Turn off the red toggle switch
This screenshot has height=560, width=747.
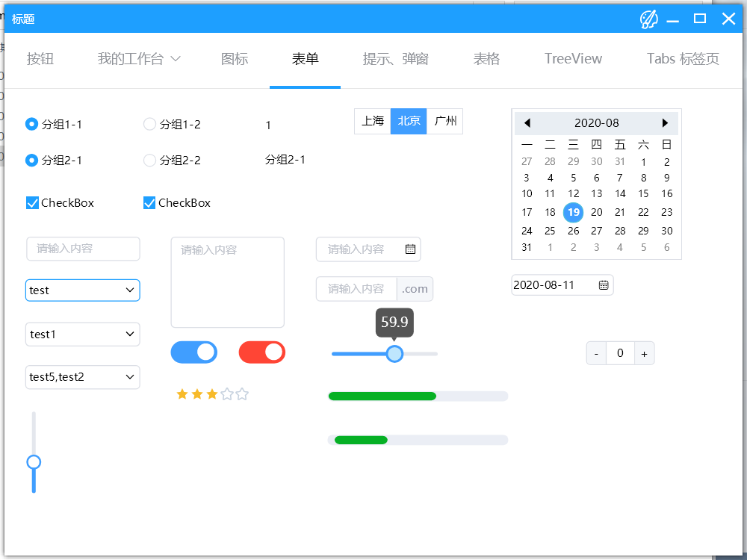tap(261, 352)
